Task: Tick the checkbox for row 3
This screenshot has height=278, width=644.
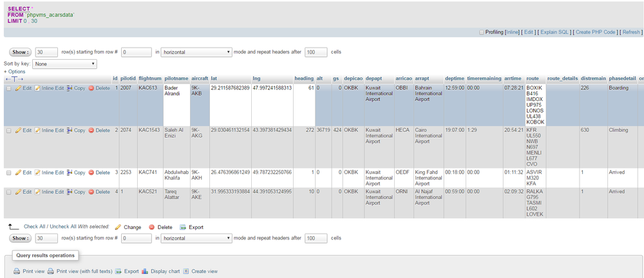Action: (8, 172)
